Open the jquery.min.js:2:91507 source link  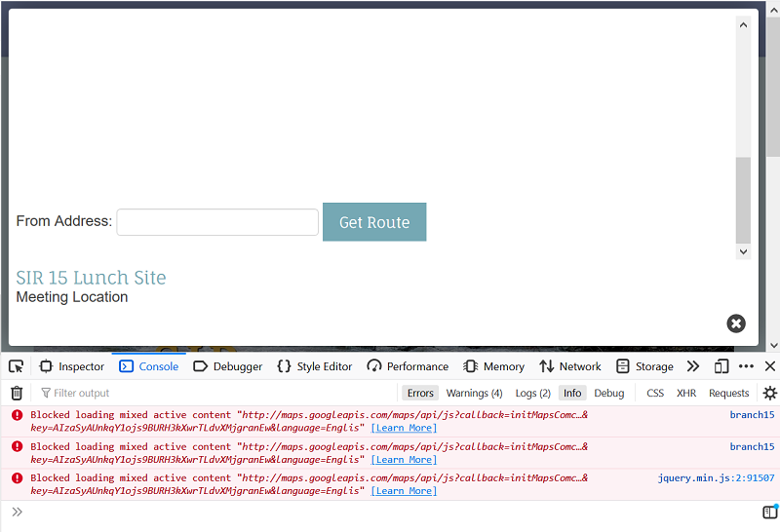[716, 478]
